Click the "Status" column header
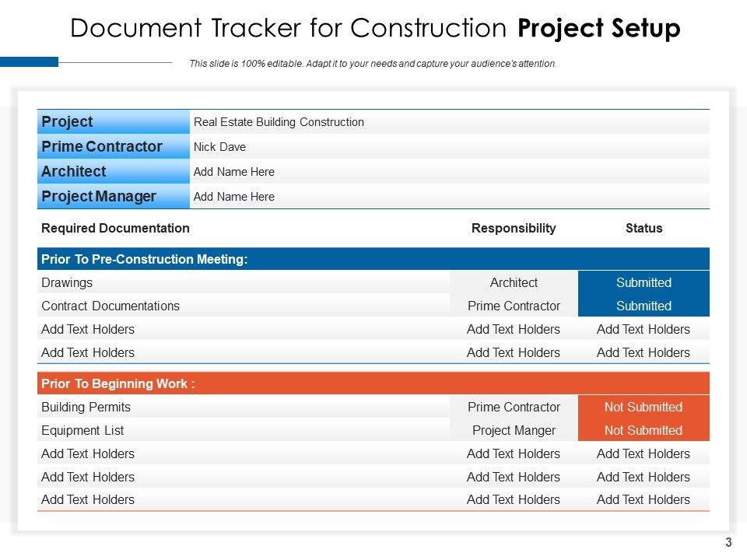This screenshot has height=560, width=747. pos(644,228)
